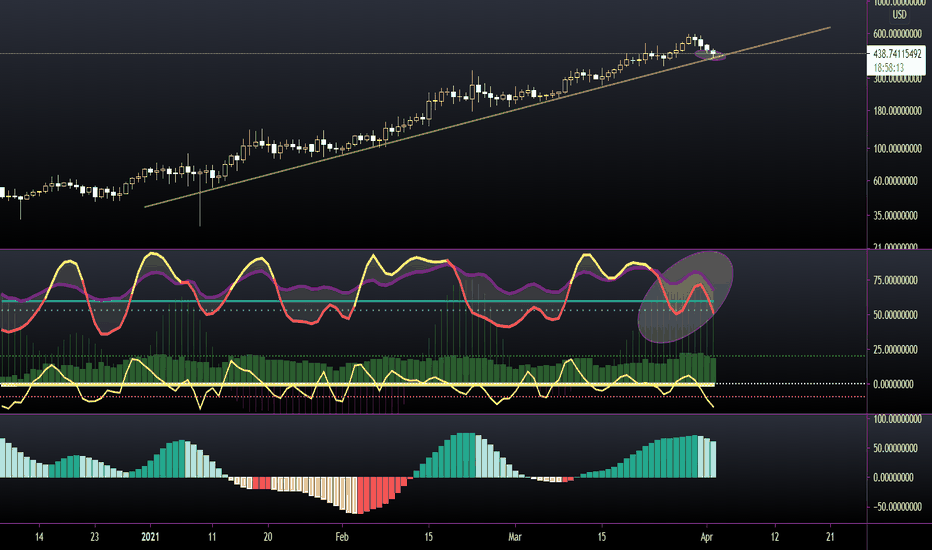Click the USD currency label on price axis
Image resolution: width=932 pixels, height=550 pixels.
click(899, 15)
